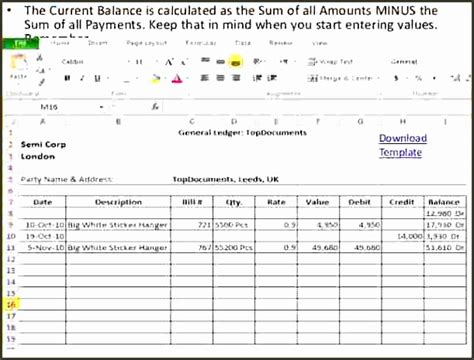Image resolution: width=474 pixels, height=360 pixels.
Task: Click the Copy icon
Action: click(41, 70)
